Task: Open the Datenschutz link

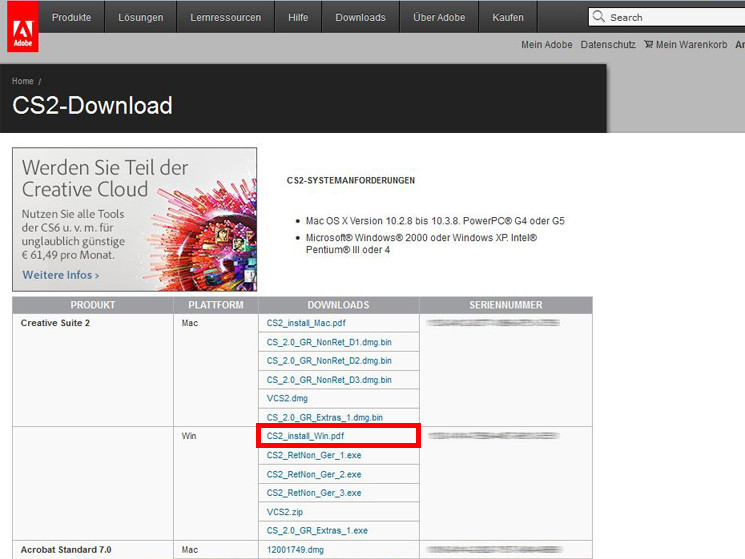Action: 608,45
